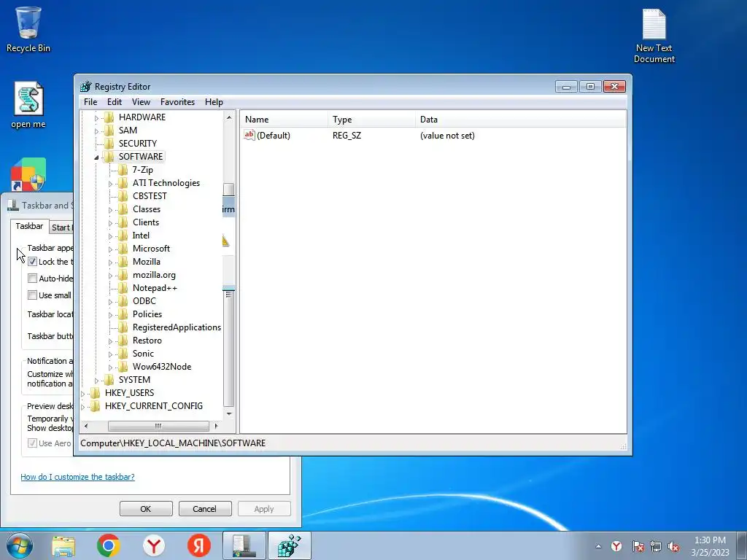Click the Show desktop button

tap(742, 545)
